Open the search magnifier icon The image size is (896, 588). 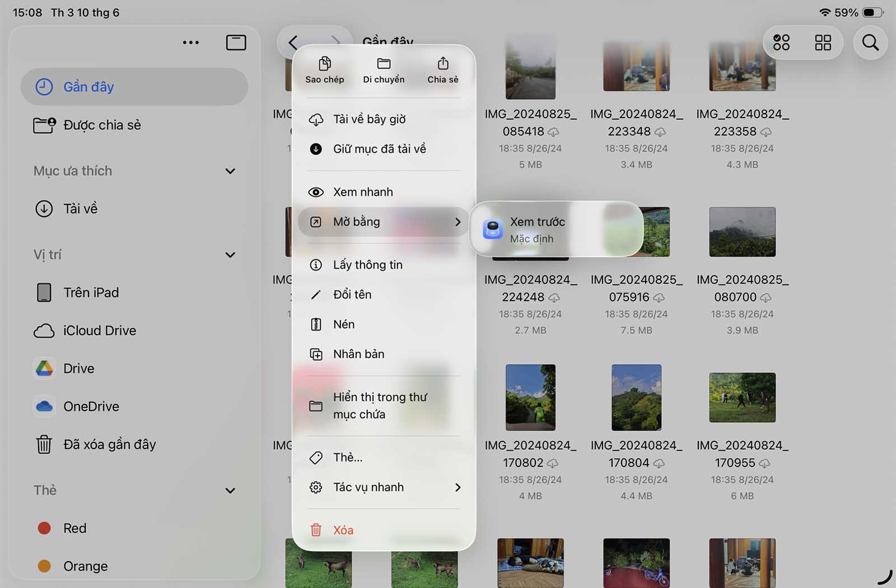tap(870, 43)
